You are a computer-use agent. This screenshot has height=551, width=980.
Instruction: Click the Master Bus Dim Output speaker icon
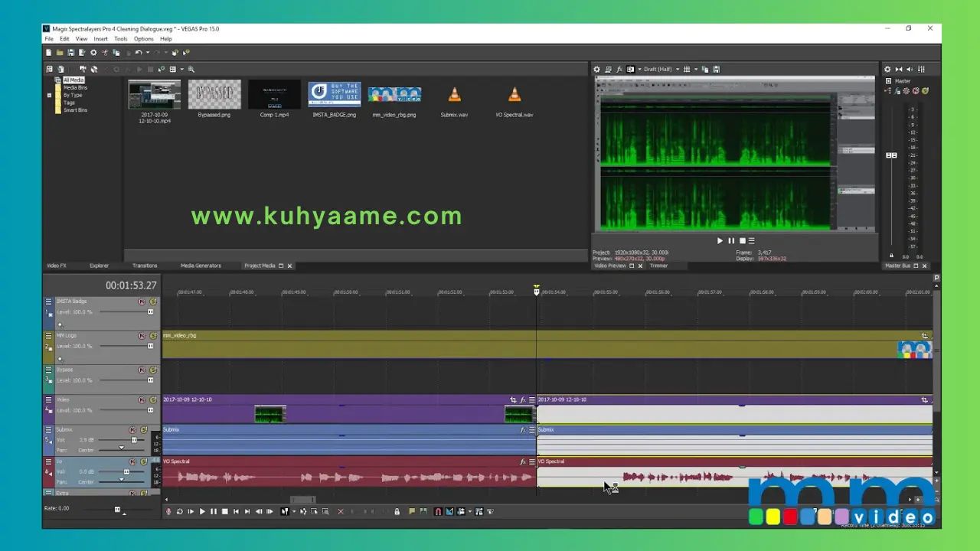pyautogui.click(x=910, y=69)
